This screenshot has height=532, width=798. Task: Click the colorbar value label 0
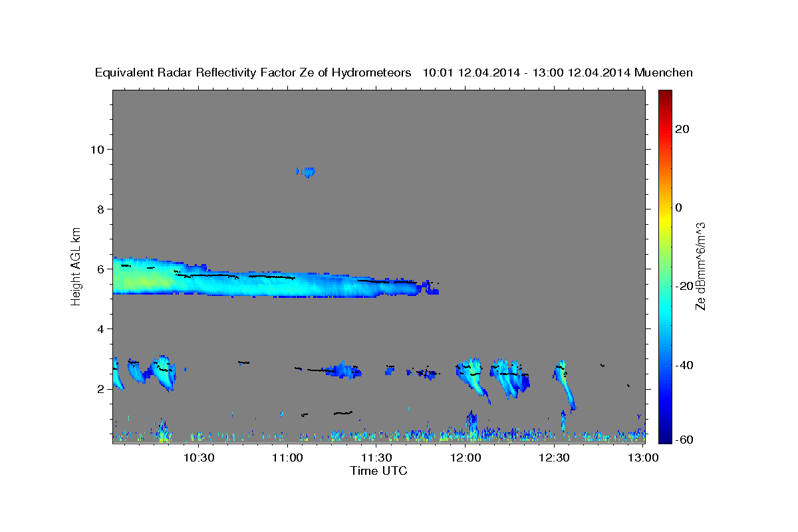pos(679,207)
